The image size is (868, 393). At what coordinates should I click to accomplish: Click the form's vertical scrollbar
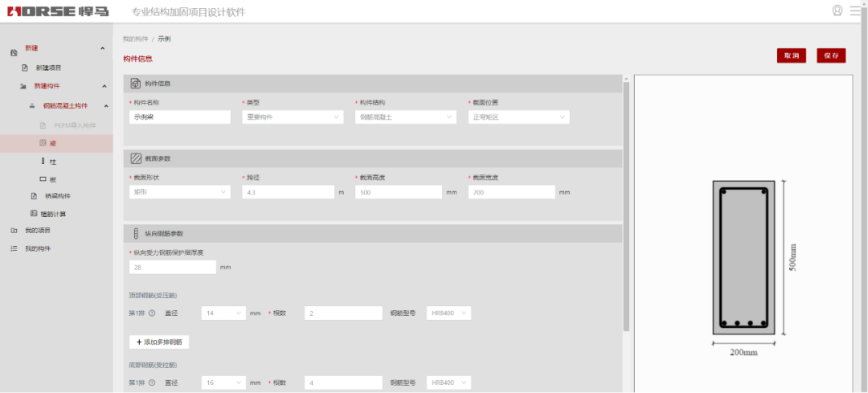point(626,206)
